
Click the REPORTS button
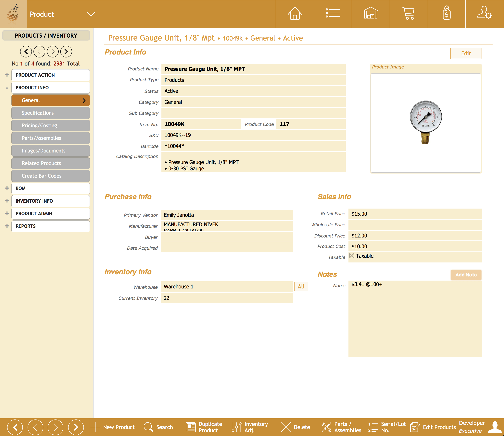pyautogui.click(x=51, y=226)
